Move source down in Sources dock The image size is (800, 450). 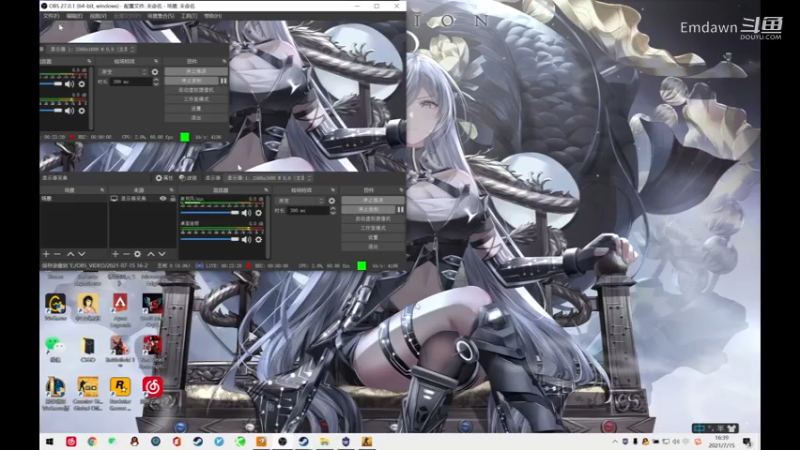coord(162,254)
